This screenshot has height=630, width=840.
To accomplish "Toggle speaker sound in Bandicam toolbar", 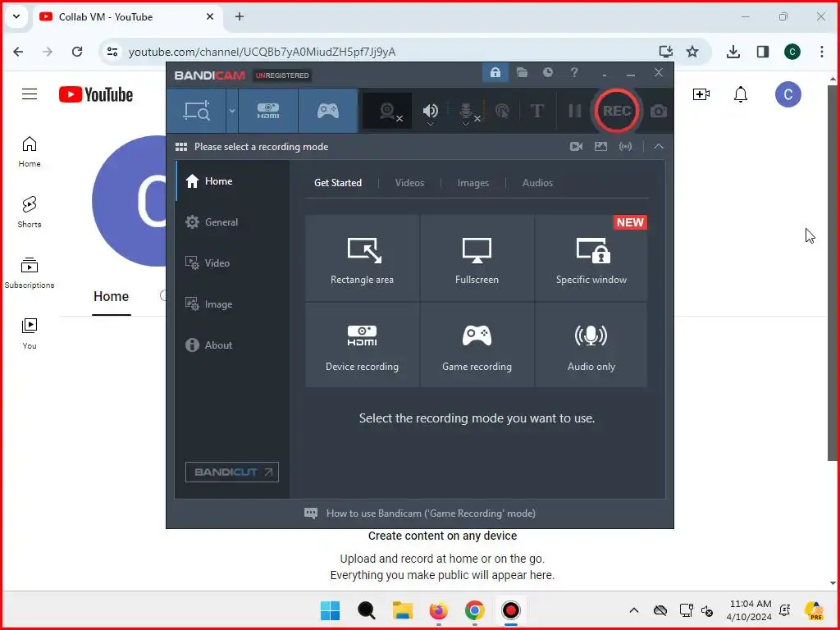I will pos(430,111).
